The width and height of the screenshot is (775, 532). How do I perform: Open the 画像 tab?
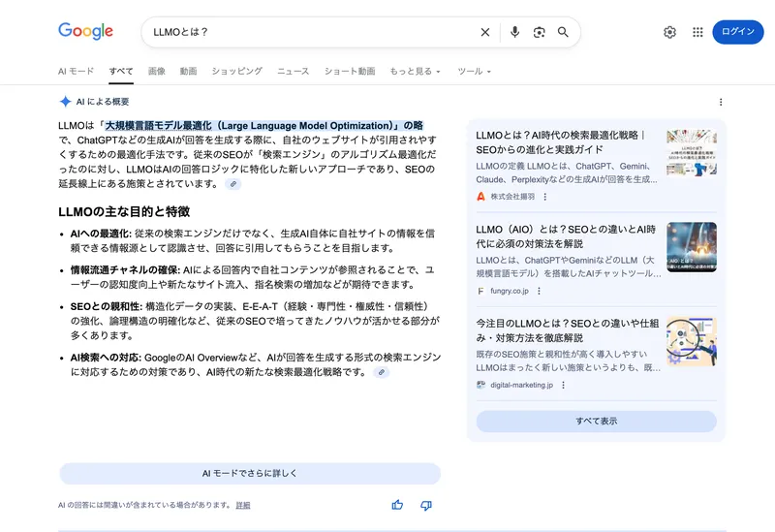[x=157, y=71]
